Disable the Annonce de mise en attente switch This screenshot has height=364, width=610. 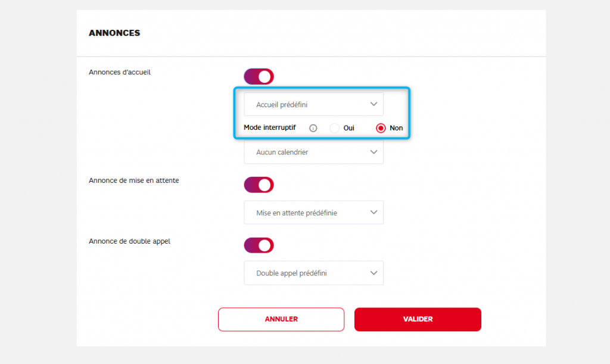(x=259, y=185)
